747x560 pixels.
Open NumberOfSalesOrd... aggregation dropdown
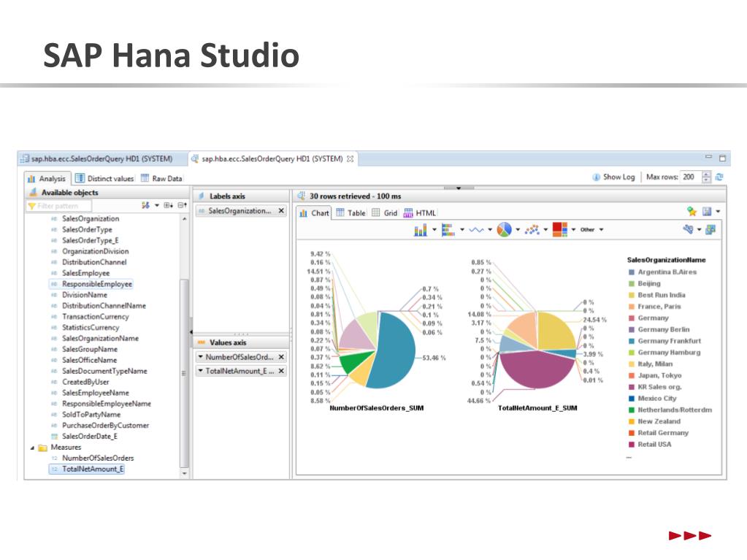[x=201, y=357]
